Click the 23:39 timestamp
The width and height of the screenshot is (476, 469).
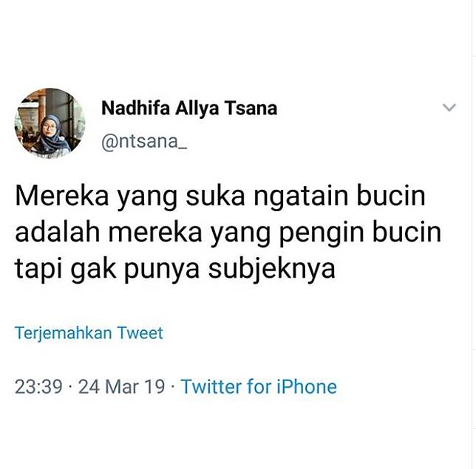coord(38,387)
